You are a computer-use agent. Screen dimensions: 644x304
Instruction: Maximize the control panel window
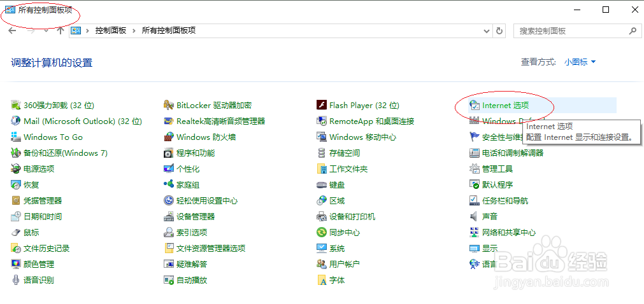tap(605, 10)
